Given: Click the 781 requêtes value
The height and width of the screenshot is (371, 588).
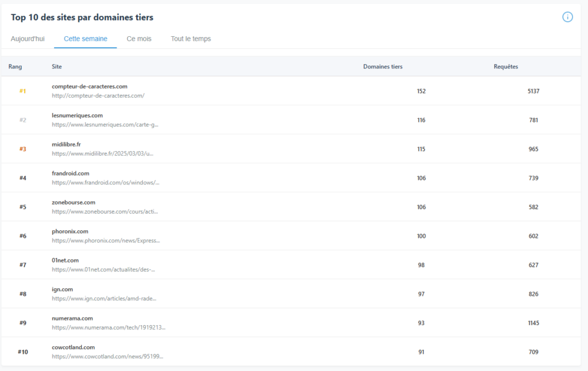Looking at the screenshot, I should (x=533, y=120).
